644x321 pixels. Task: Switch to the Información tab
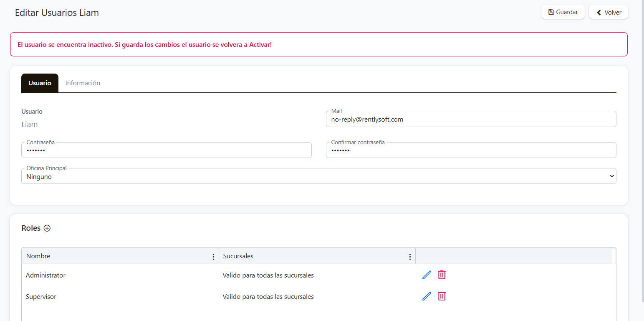(x=83, y=83)
